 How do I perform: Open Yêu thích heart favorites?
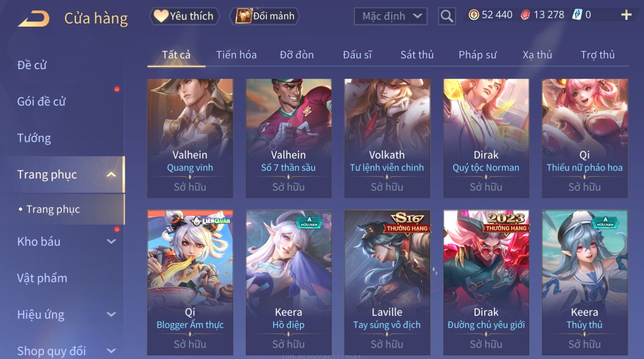click(184, 16)
